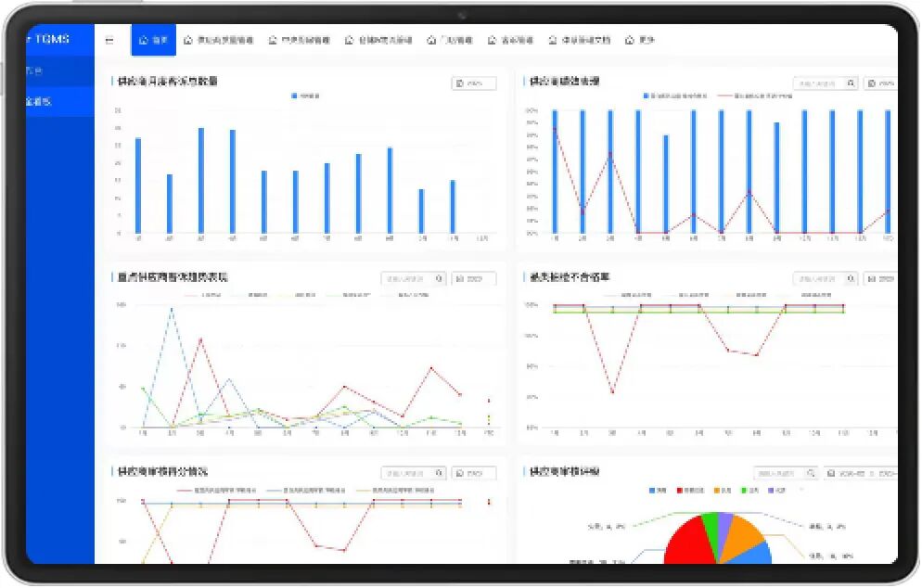Open year picker in bottom-left line chart card

[x=473, y=473]
